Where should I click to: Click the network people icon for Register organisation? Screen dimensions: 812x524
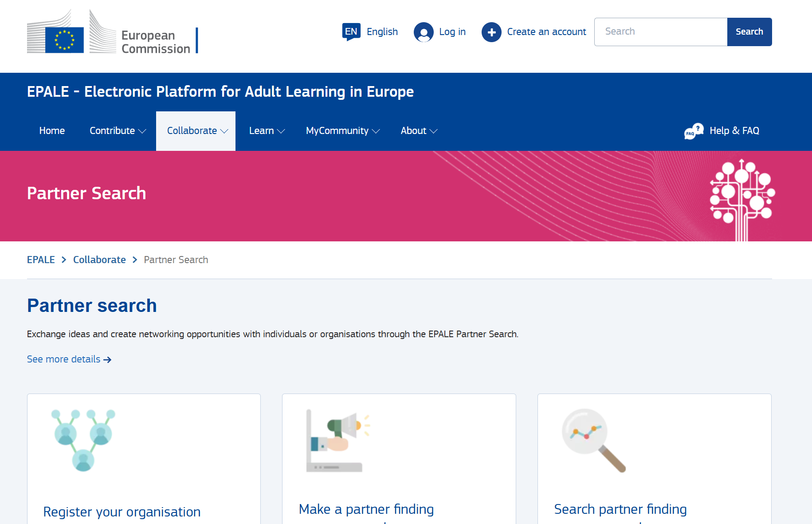click(x=83, y=440)
